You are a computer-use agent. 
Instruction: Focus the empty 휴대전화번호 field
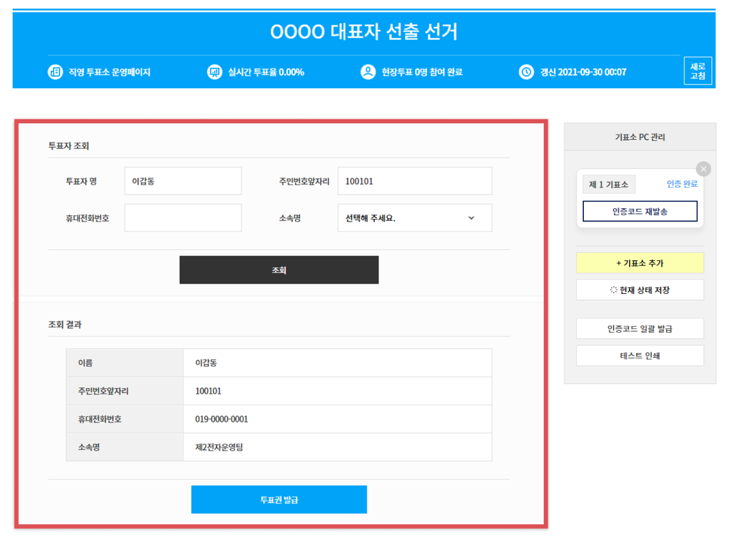183,218
